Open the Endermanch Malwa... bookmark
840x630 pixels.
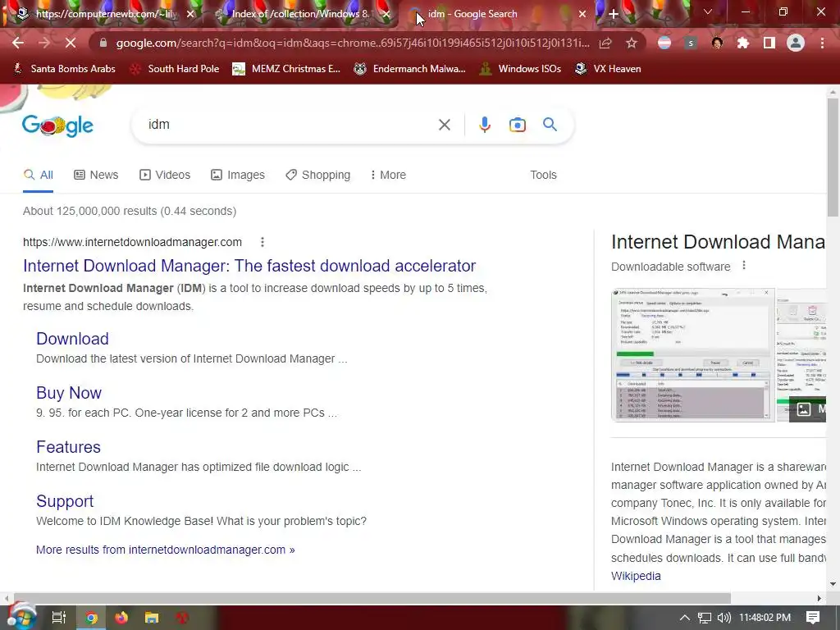click(x=409, y=69)
